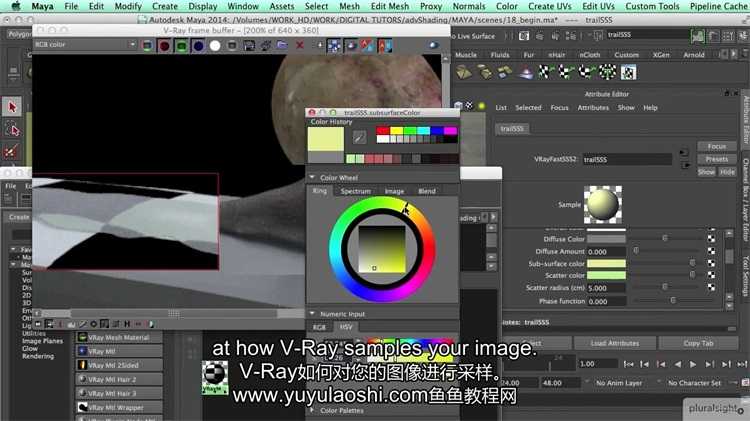Click the blue-highlighted checkered shelf icon
Viewport: 750px width, 421px height.
(x=629, y=73)
